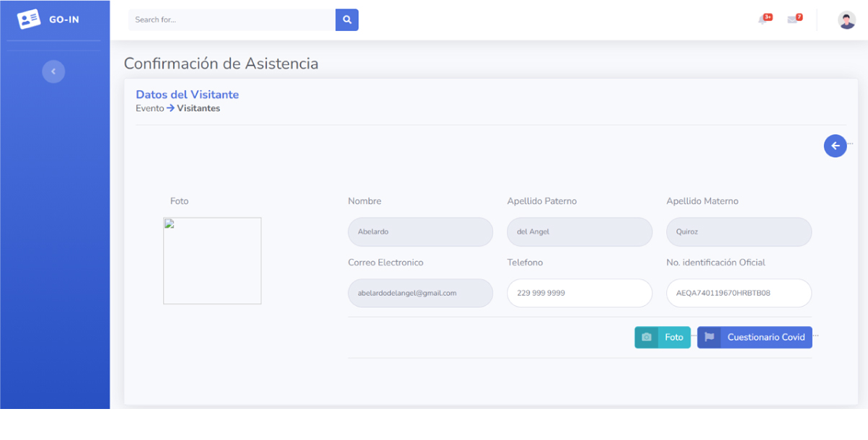This screenshot has width=868, height=440.
Task: Click the camera icon on Foto button
Action: (647, 338)
